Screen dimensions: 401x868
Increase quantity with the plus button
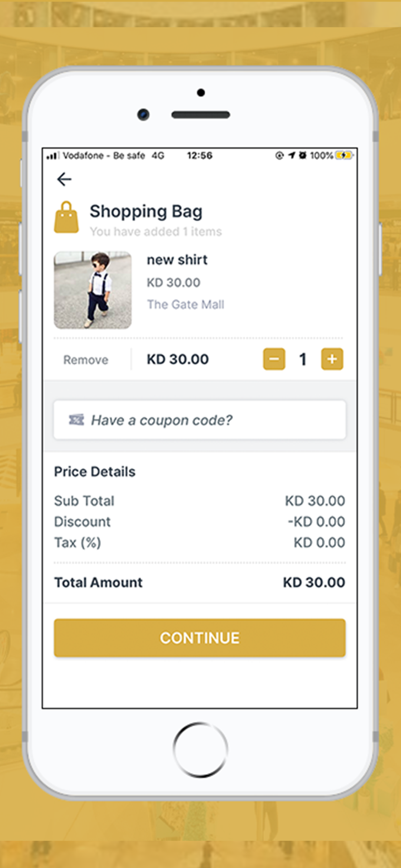332,359
